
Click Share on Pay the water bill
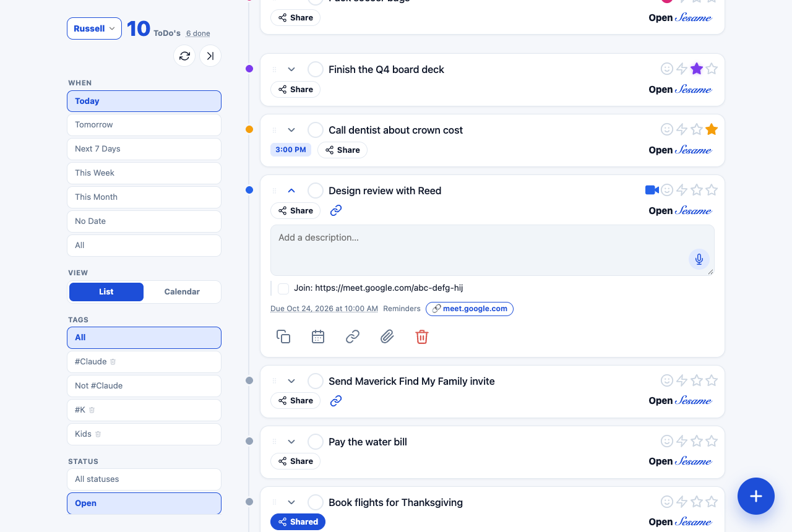tap(295, 461)
